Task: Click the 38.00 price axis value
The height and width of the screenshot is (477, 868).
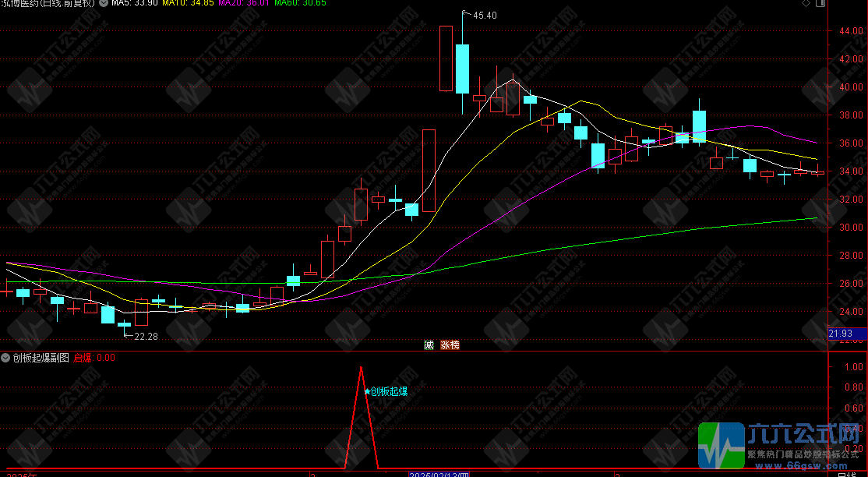Action: [852, 115]
